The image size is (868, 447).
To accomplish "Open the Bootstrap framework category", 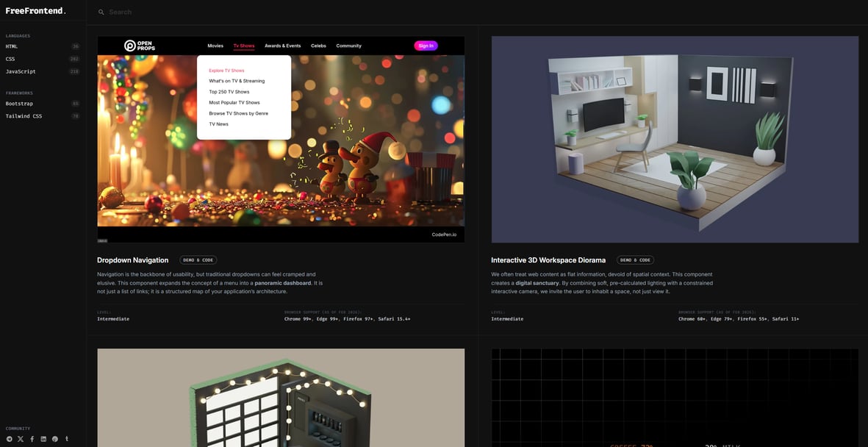I will pyautogui.click(x=19, y=104).
